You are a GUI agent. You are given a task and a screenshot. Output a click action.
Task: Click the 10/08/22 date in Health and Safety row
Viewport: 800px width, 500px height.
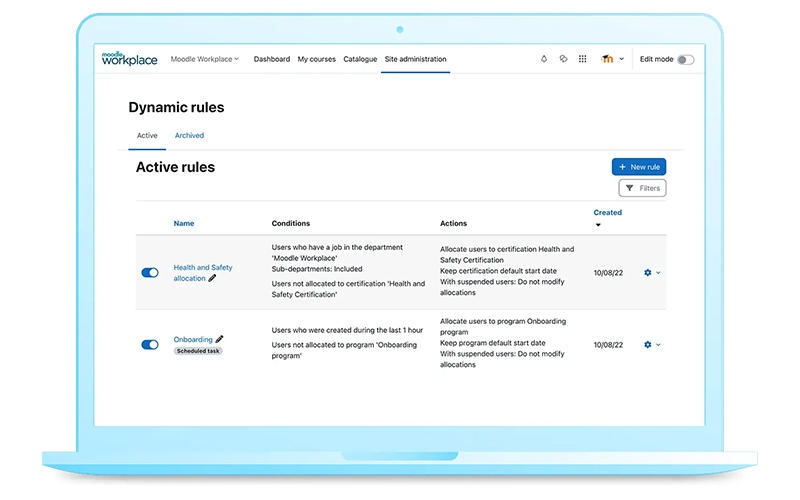(x=608, y=273)
